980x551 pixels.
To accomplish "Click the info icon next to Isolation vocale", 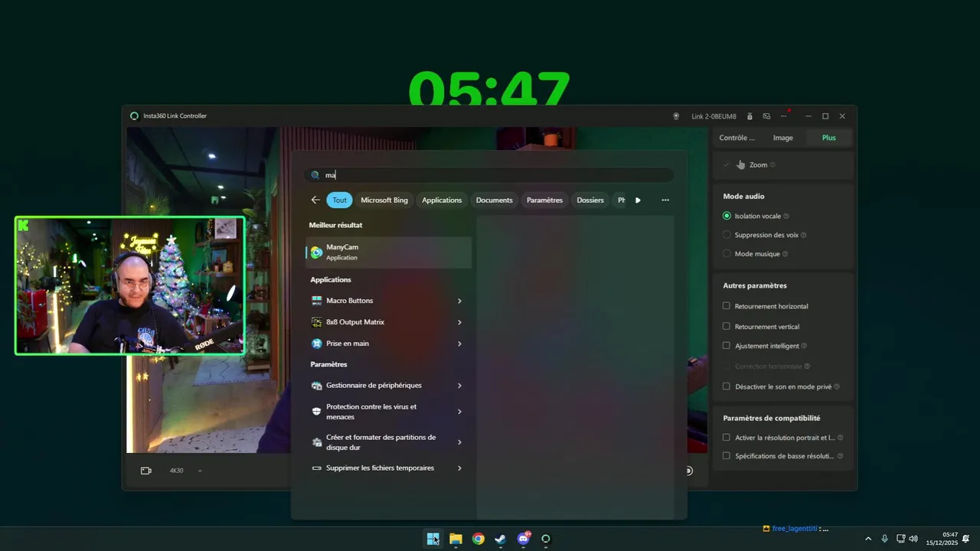I will pyautogui.click(x=786, y=217).
